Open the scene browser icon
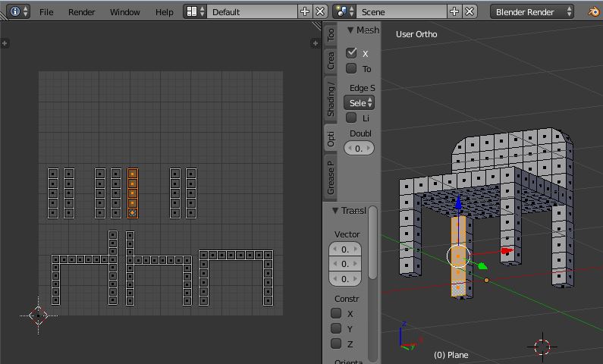Viewport: 603px width, 364px height. tap(344, 11)
